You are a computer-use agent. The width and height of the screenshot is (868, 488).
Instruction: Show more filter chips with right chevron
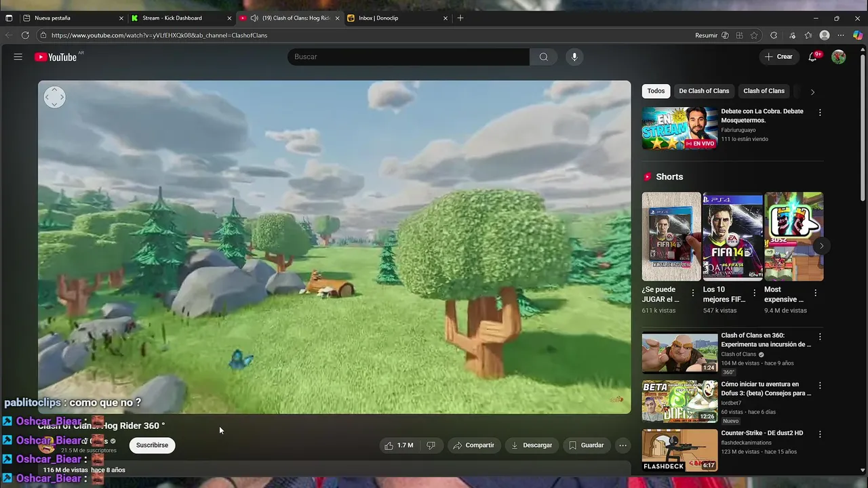pos(812,91)
